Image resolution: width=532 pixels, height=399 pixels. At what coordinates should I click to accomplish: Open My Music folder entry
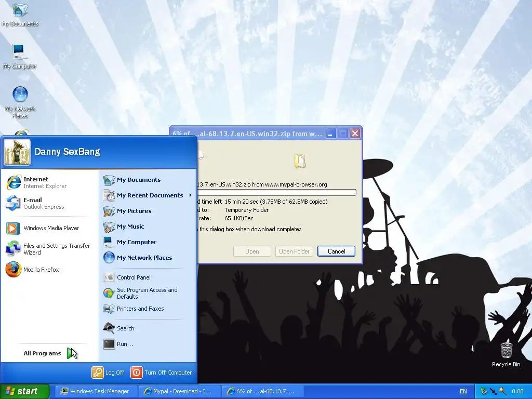pyautogui.click(x=148, y=227)
